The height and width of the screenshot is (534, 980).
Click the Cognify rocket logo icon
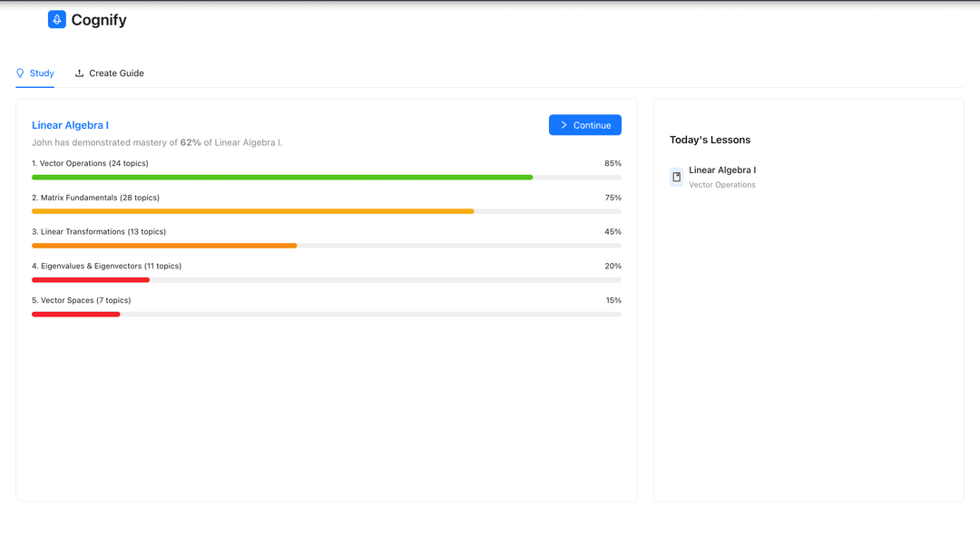tap(57, 20)
